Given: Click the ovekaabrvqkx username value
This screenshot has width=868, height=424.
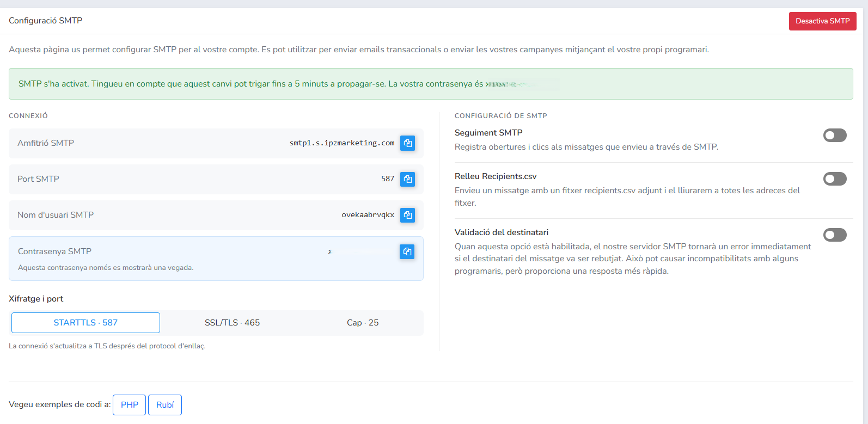Looking at the screenshot, I should pos(368,215).
